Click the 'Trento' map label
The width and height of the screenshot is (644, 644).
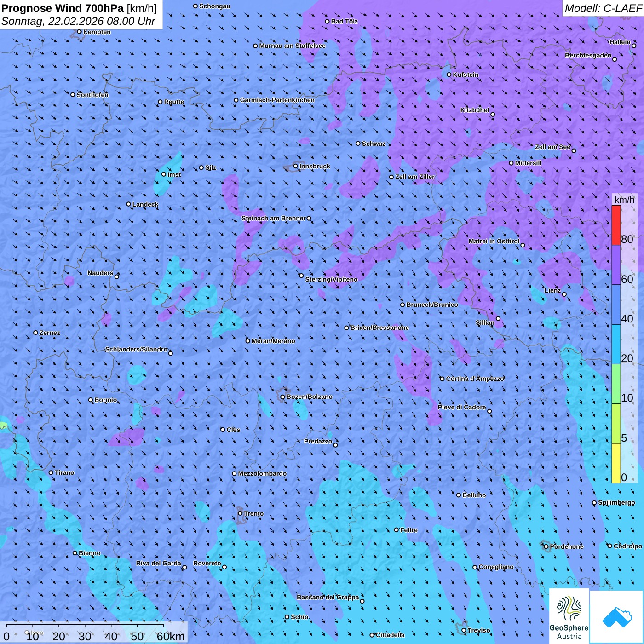point(254,513)
